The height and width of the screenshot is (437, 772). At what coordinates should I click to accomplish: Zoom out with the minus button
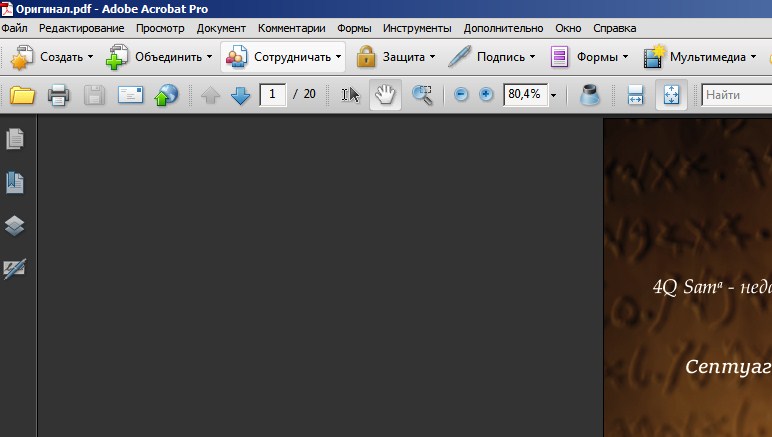click(x=461, y=94)
